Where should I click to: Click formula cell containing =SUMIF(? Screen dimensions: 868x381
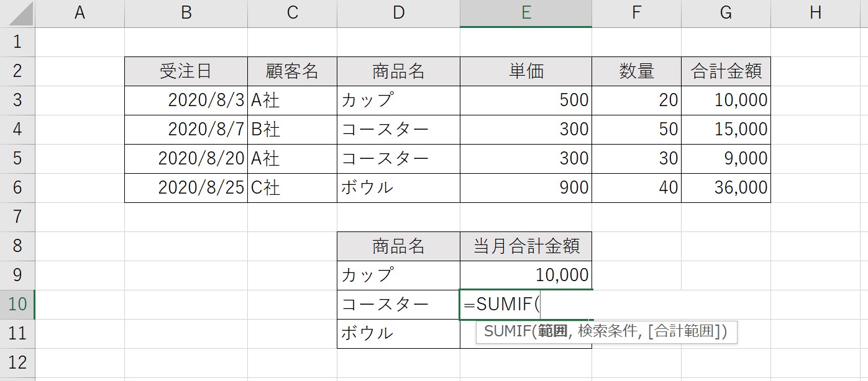click(x=526, y=304)
